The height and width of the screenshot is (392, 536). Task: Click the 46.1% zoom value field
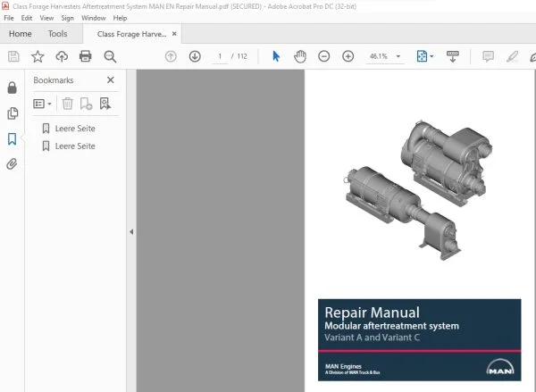coord(379,56)
